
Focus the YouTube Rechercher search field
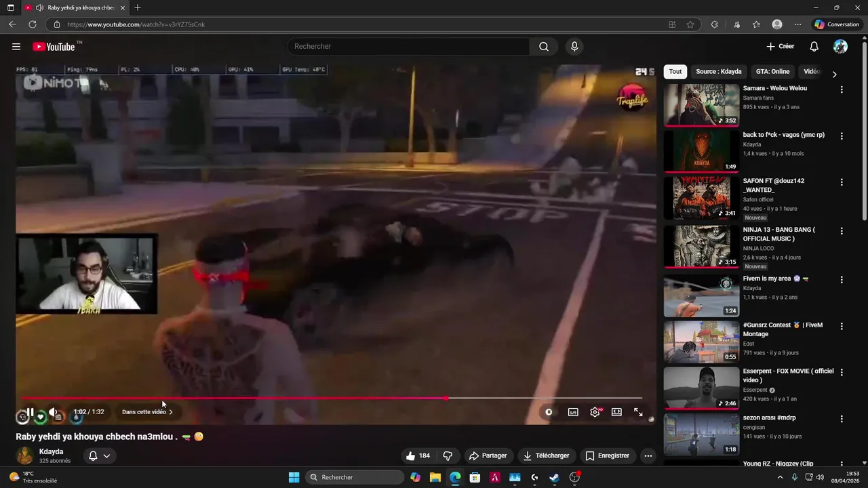(x=409, y=46)
